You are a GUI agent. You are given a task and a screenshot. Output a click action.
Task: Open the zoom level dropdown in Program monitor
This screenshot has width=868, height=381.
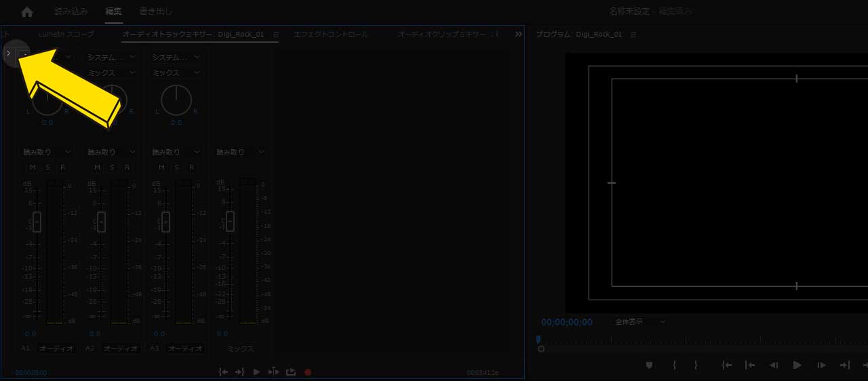tap(640, 322)
